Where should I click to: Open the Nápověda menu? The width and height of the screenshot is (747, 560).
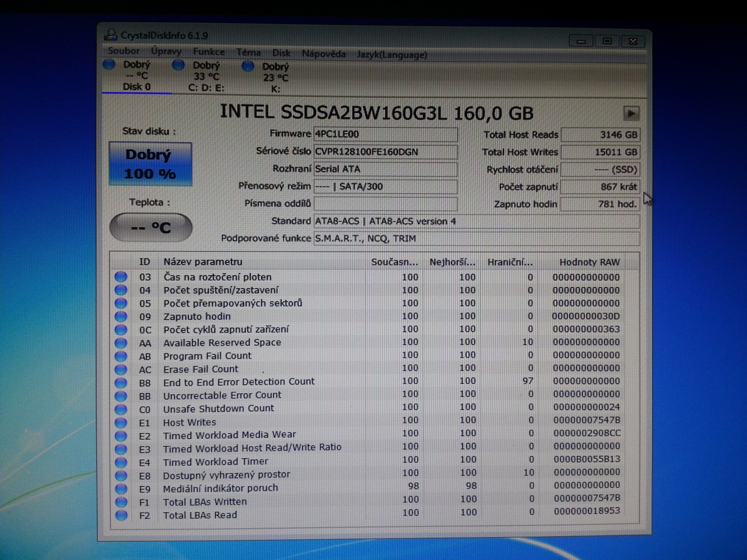(x=324, y=54)
